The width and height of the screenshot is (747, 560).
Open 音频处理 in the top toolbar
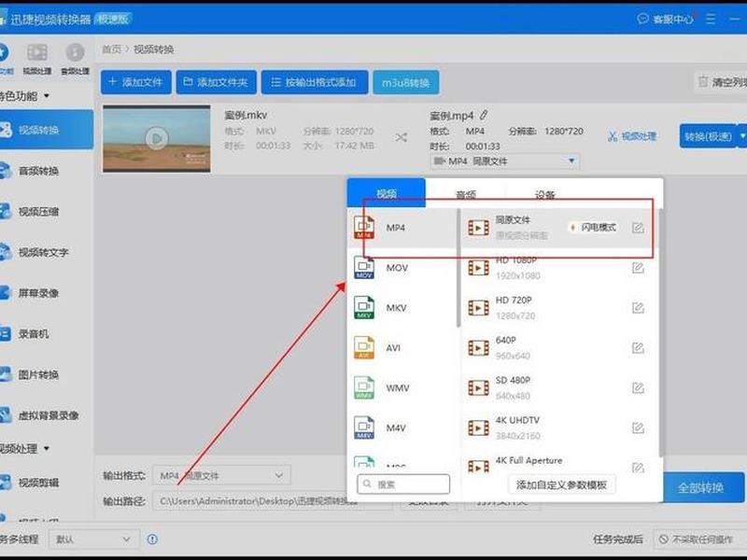click(75, 59)
